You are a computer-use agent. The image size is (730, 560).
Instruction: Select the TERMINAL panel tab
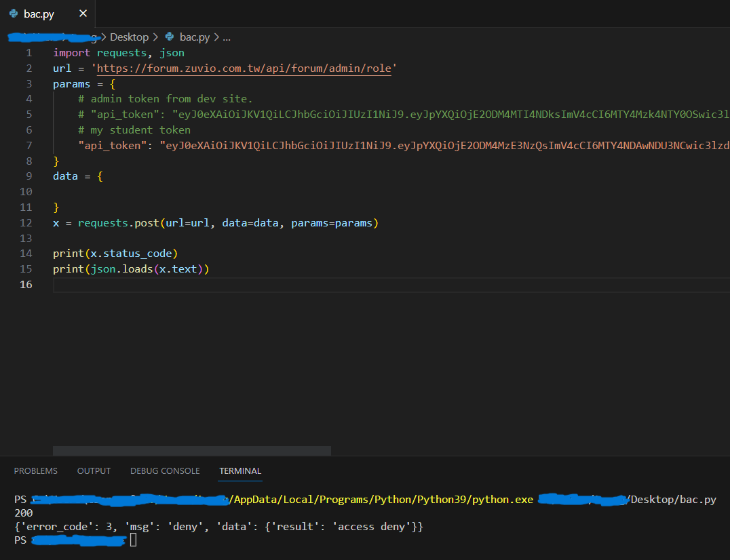pos(240,471)
